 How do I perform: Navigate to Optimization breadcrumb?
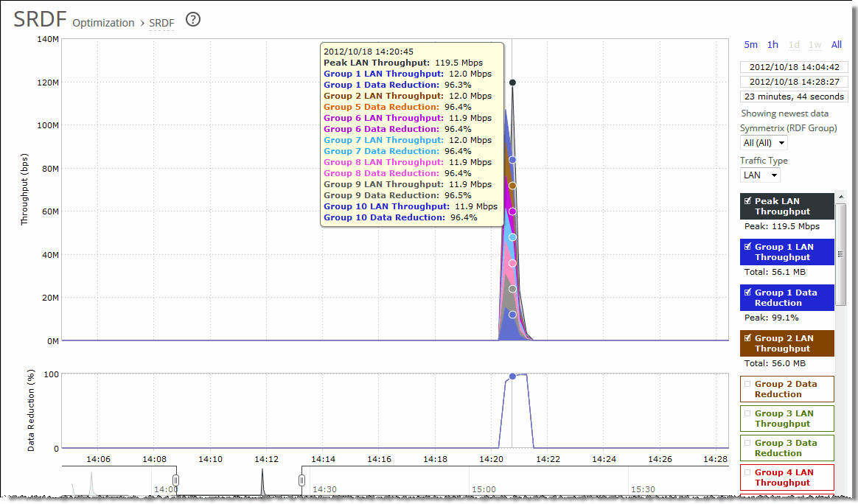tap(103, 23)
